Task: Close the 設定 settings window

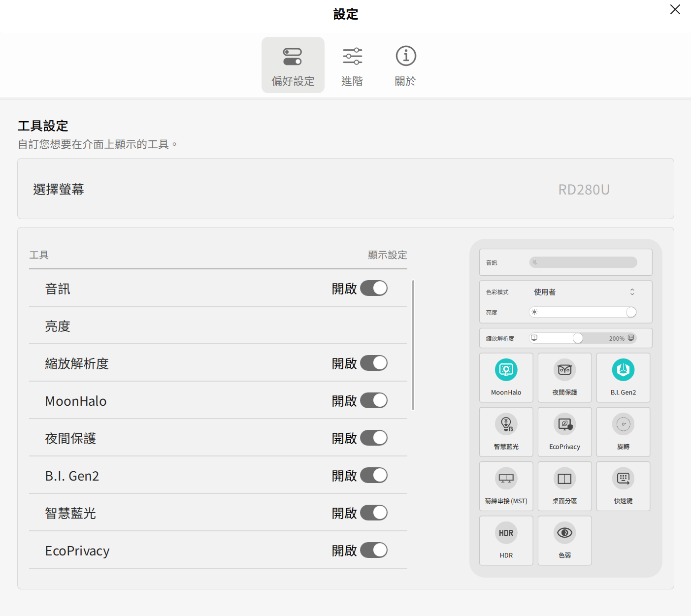Action: (675, 9)
